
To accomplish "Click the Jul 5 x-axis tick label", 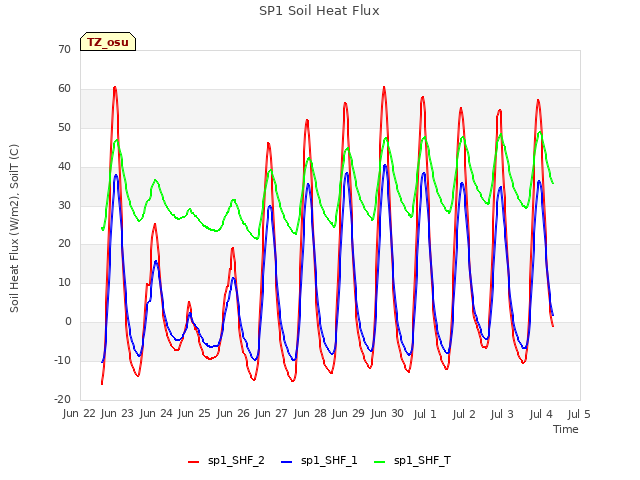I will click(x=579, y=414).
